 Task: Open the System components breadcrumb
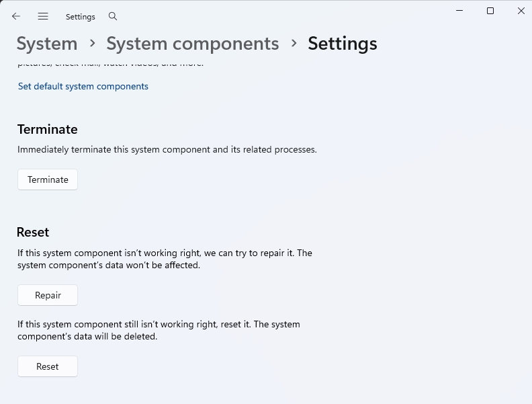pyautogui.click(x=192, y=44)
